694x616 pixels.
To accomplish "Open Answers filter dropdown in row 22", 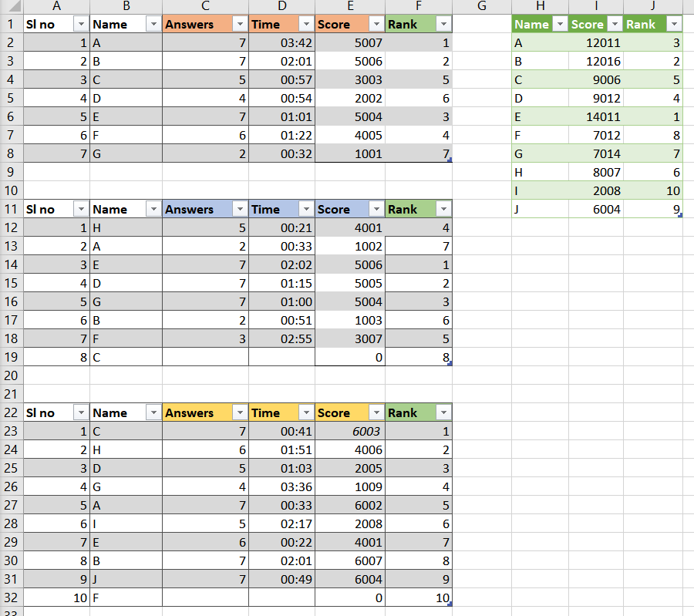I will click(x=240, y=412).
